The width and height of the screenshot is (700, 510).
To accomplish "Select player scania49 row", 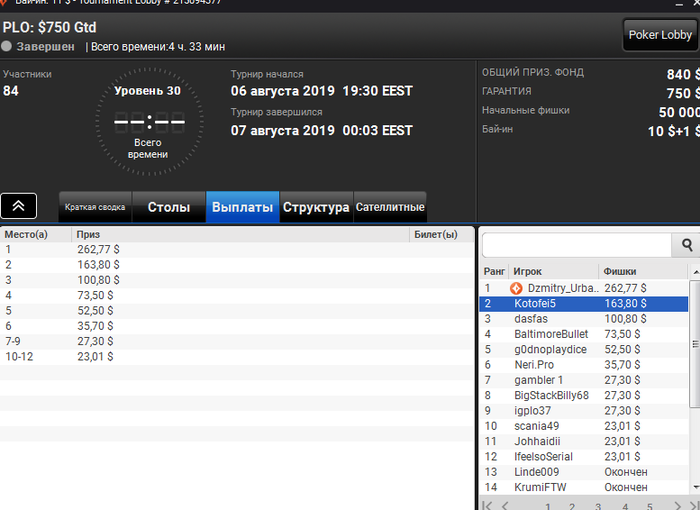I will (584, 426).
